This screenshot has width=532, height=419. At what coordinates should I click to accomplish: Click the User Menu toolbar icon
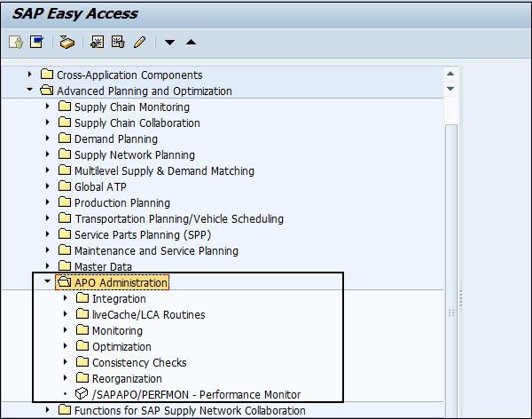(16, 43)
